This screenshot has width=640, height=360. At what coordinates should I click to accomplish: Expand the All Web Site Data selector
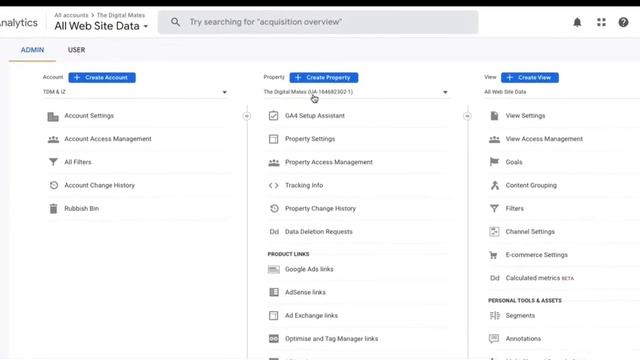pyautogui.click(x=101, y=26)
